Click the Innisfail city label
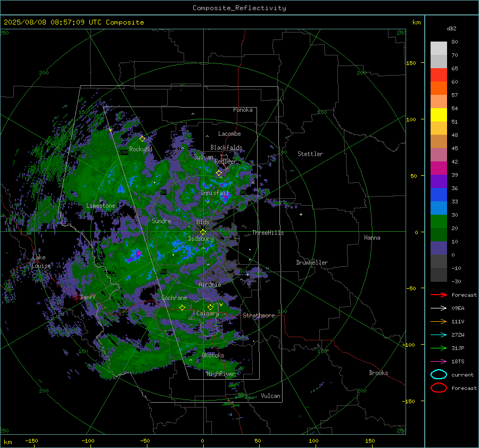The width and height of the screenshot is (479, 448). (x=214, y=193)
